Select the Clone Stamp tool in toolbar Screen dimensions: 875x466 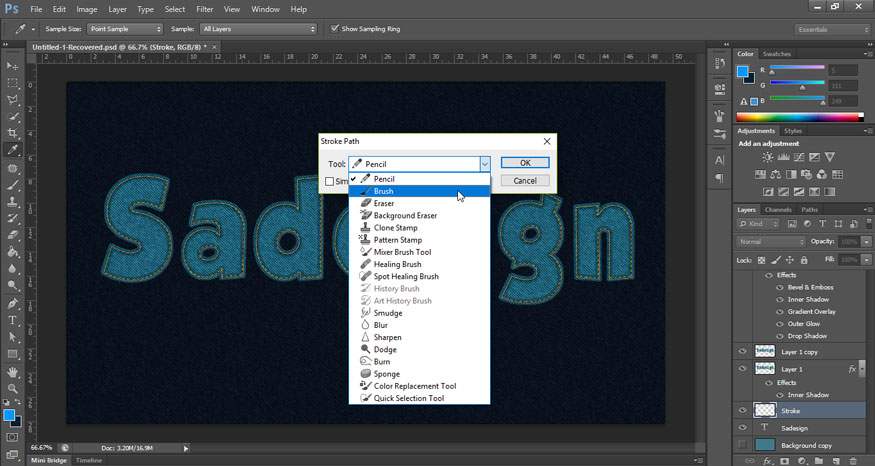12,201
